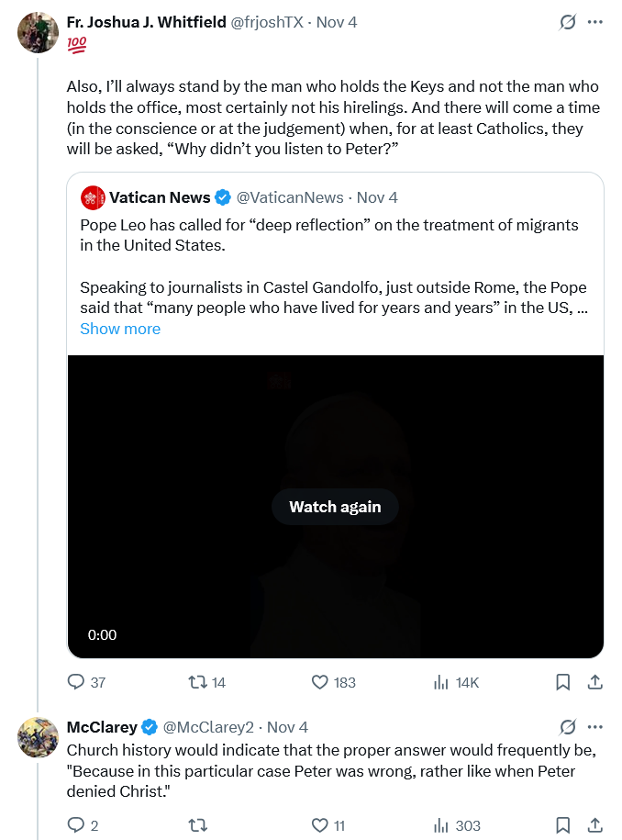View analytics showing 14K views
Screen dimensions: 622x840
click(x=441, y=682)
